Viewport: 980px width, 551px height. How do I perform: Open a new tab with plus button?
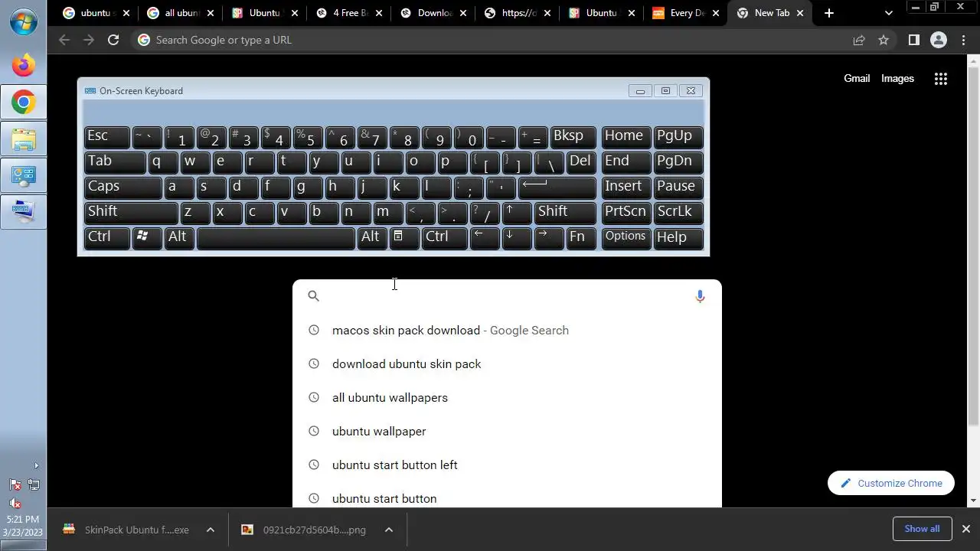tap(829, 13)
